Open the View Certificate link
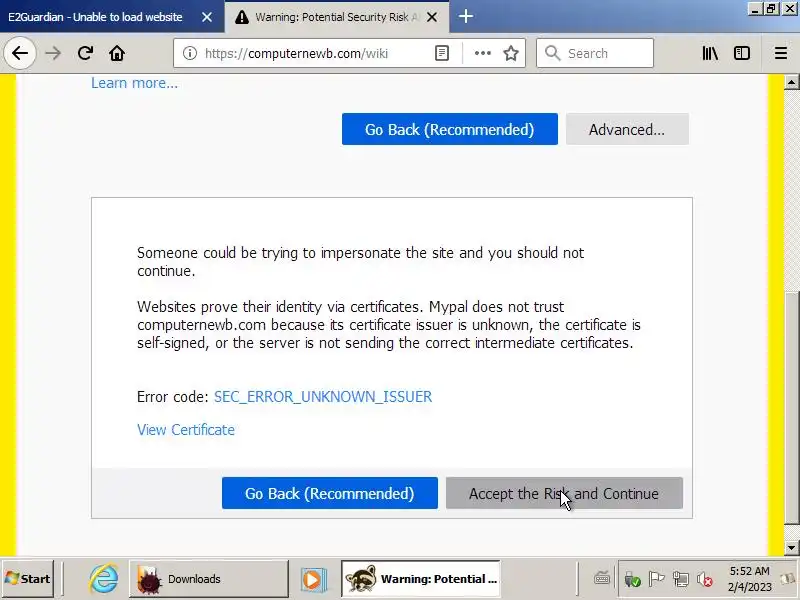 point(186,430)
